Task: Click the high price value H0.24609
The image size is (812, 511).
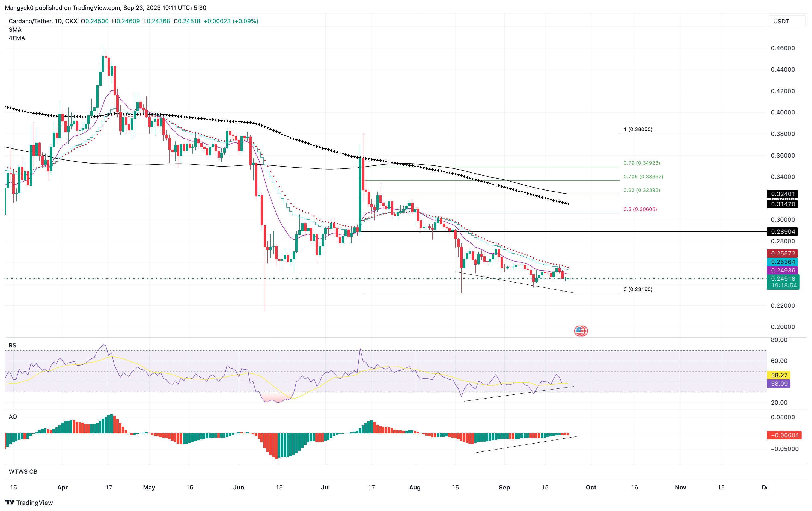Action: [x=126, y=21]
